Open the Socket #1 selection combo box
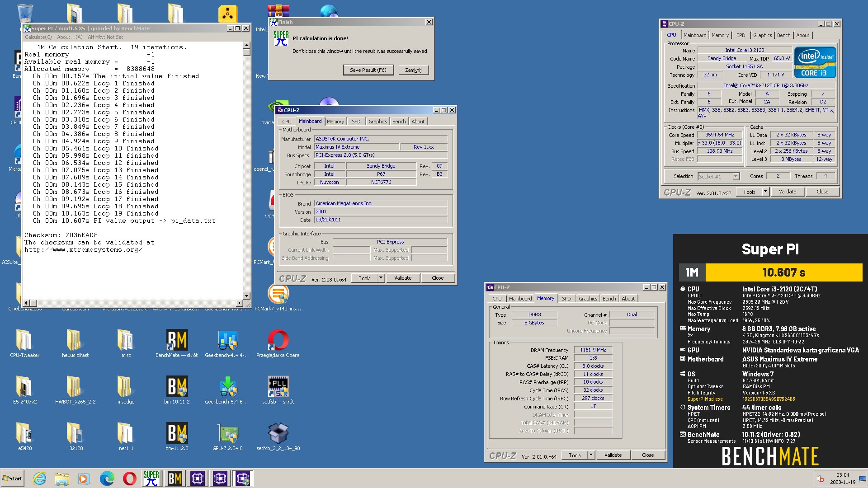The height and width of the screenshot is (488, 868). coord(718,177)
